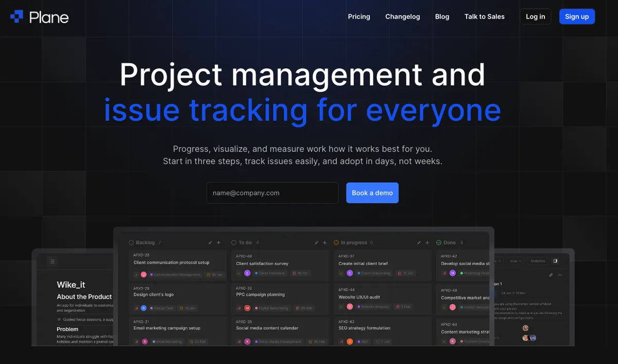Click the Sign up button
This screenshot has width=618, height=364.
click(577, 16)
